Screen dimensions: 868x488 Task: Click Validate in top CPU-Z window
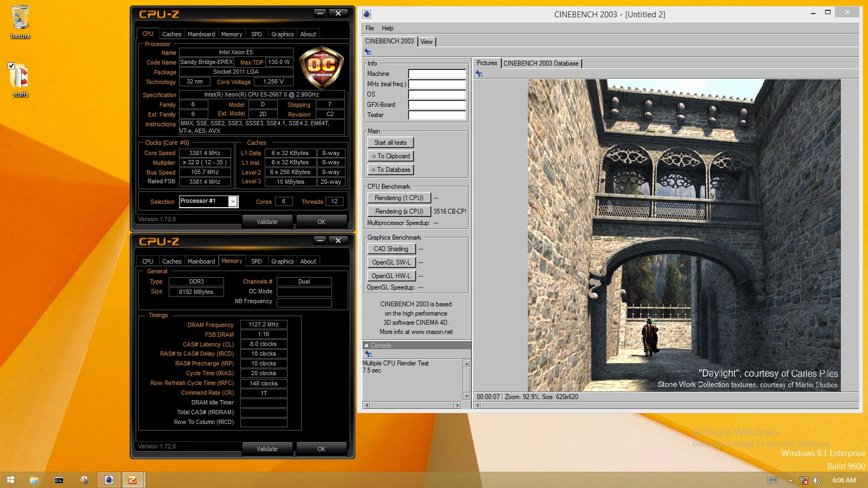tap(267, 222)
